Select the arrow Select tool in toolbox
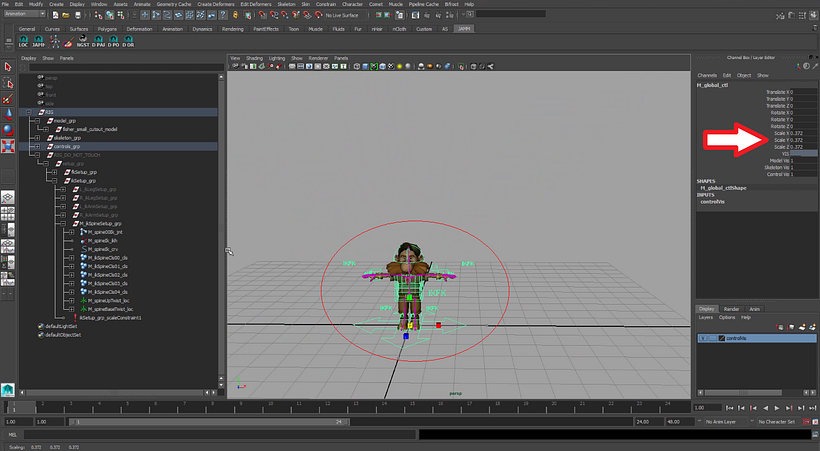Image resolution: width=820 pixels, height=451 pixels. (8, 69)
